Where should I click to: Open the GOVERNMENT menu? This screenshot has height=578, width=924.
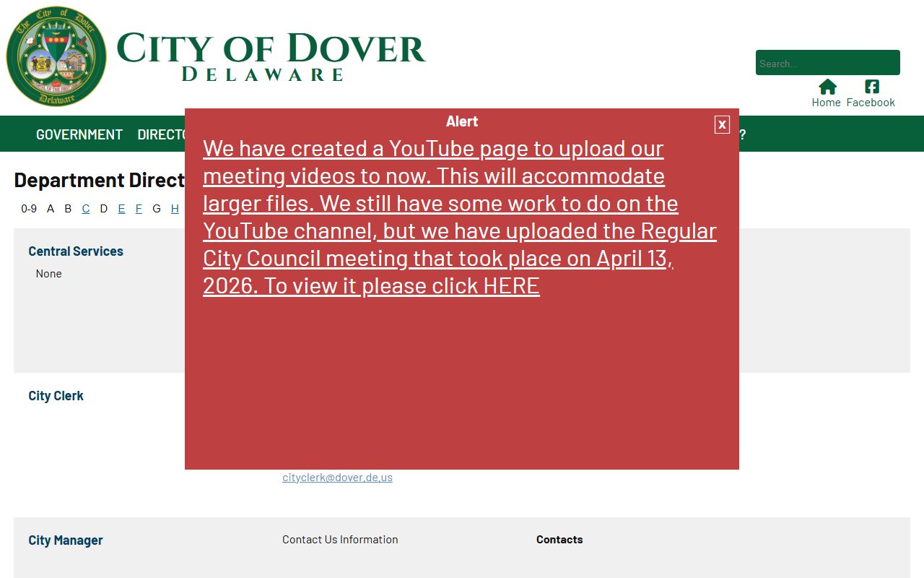coord(79,134)
